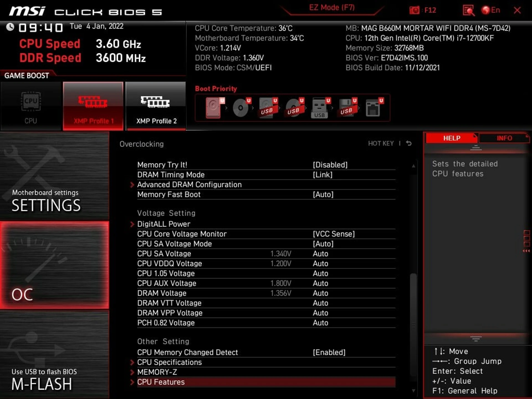Open the SETTINGS motherboard section
The height and width of the screenshot is (399, 532).
(55, 176)
